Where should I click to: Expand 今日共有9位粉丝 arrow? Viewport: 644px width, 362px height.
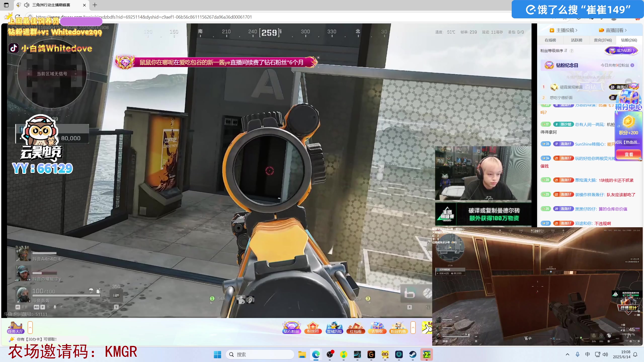pos(632,65)
